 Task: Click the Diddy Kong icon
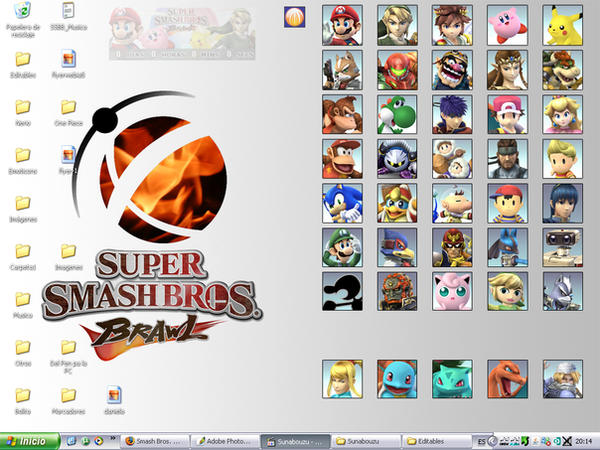click(342, 159)
